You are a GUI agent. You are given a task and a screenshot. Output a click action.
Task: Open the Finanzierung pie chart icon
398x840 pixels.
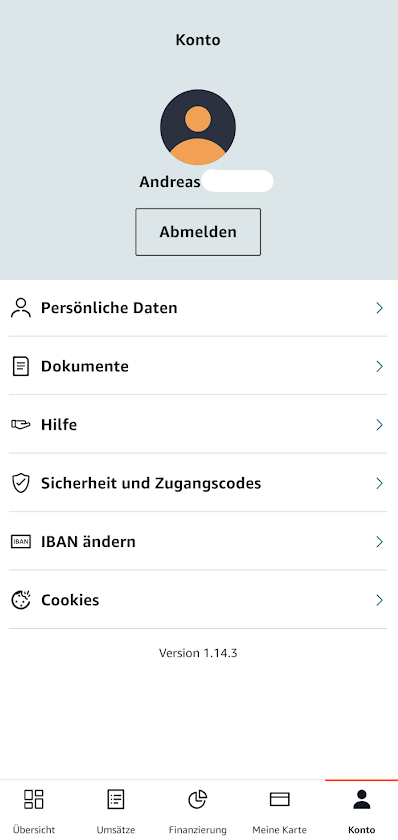198,799
